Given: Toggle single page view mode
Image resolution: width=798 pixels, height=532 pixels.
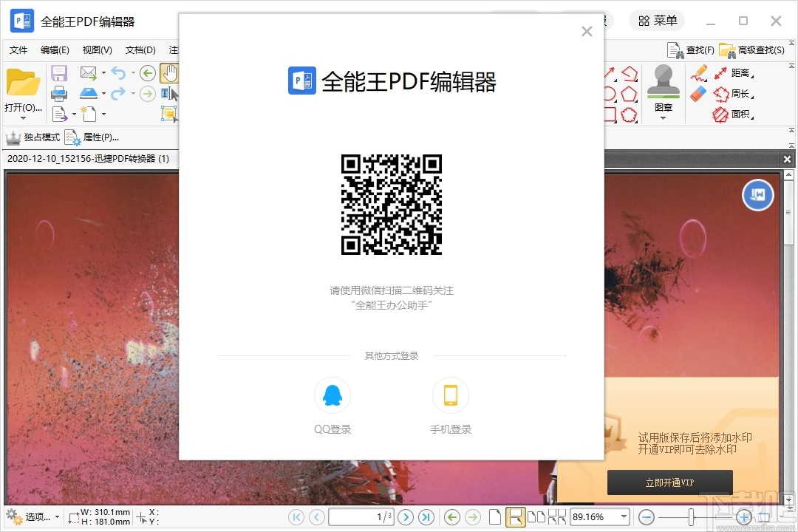Looking at the screenshot, I should (495, 516).
